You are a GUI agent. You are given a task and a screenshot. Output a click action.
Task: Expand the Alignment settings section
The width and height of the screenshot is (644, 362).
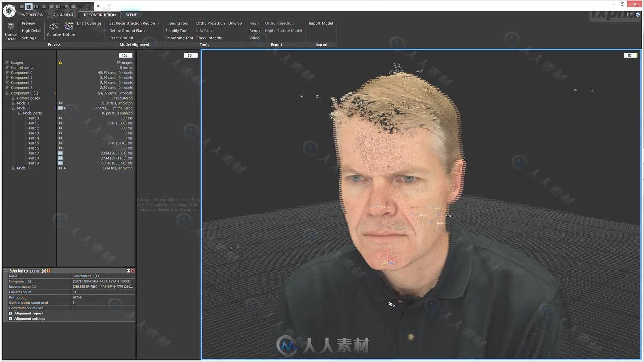[10, 319]
